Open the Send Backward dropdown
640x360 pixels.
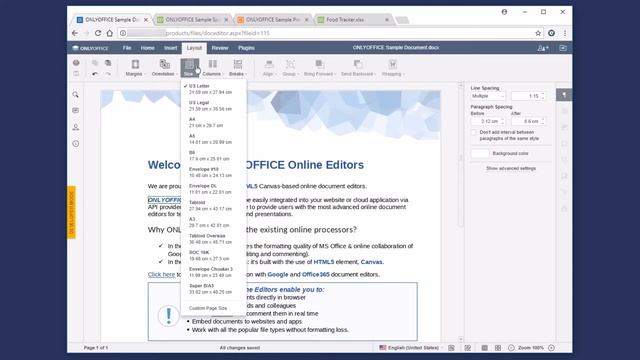click(x=358, y=68)
